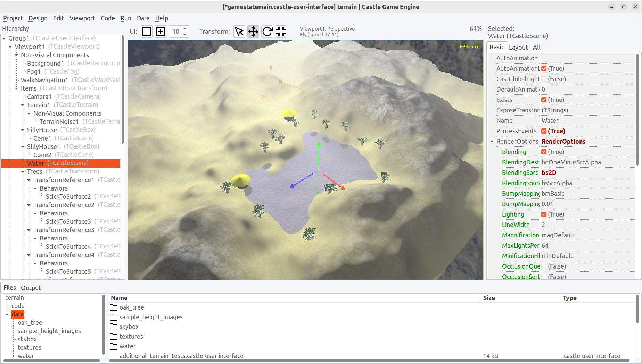
Task: Collapse the data folder in Files tree
Action: coord(7,314)
